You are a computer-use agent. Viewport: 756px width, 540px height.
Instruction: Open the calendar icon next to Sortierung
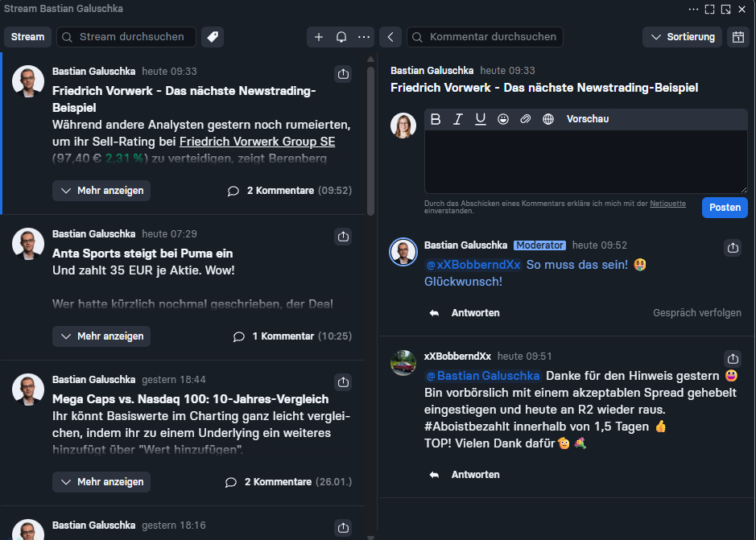[x=737, y=37]
